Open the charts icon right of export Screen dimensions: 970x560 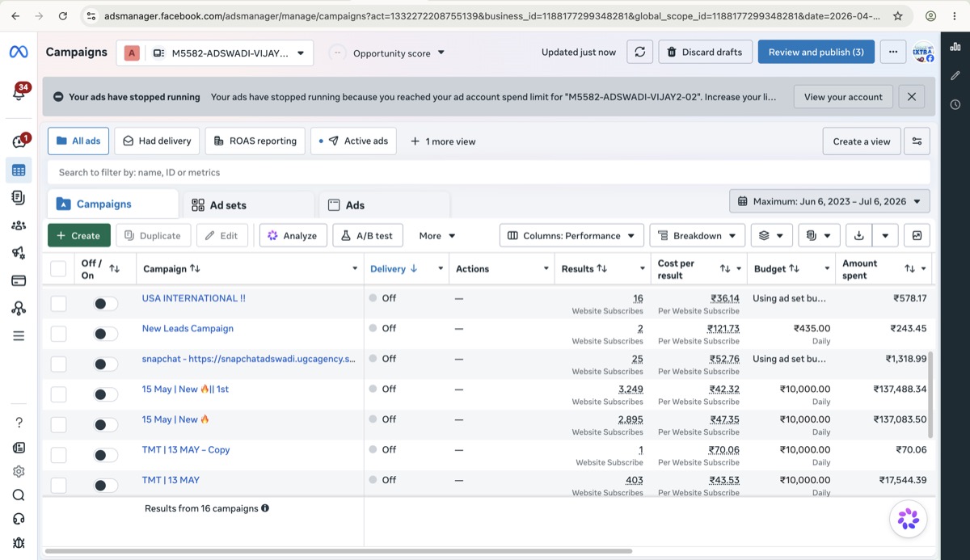coord(917,236)
